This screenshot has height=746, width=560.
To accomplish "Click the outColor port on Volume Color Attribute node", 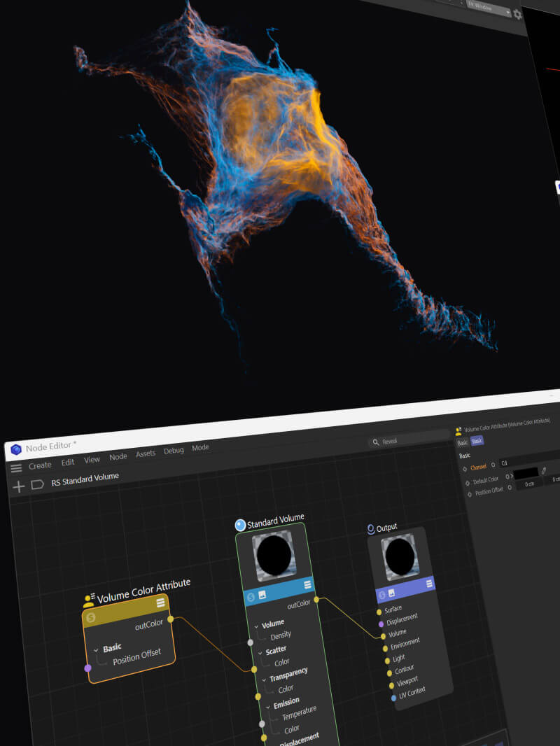I will 170,619.
